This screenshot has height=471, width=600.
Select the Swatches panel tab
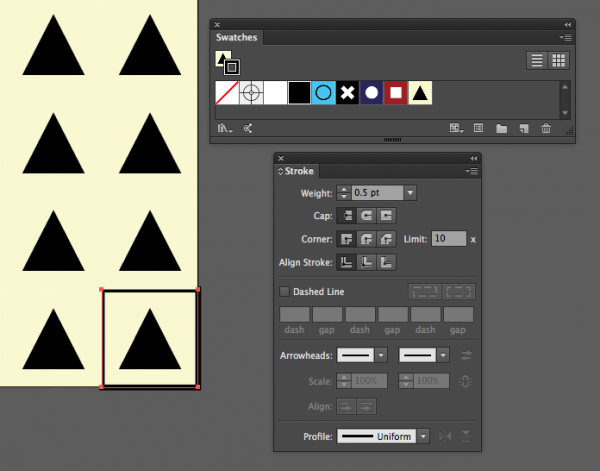(x=237, y=38)
